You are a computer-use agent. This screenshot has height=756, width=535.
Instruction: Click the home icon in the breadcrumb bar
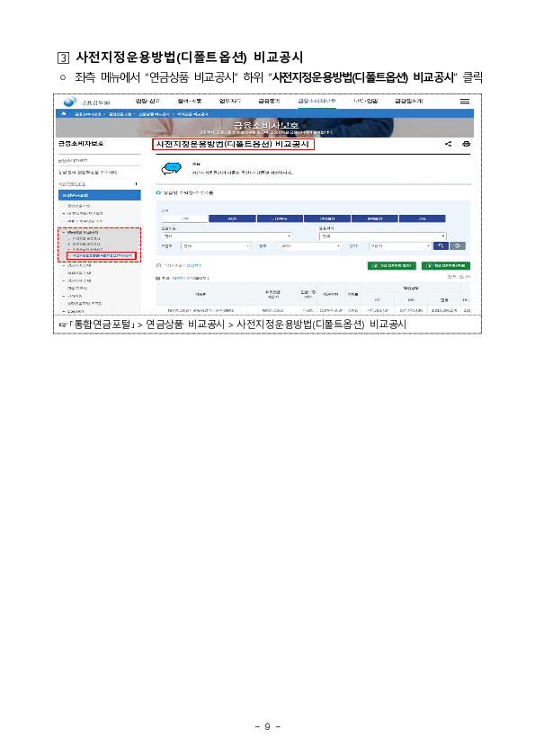point(63,114)
